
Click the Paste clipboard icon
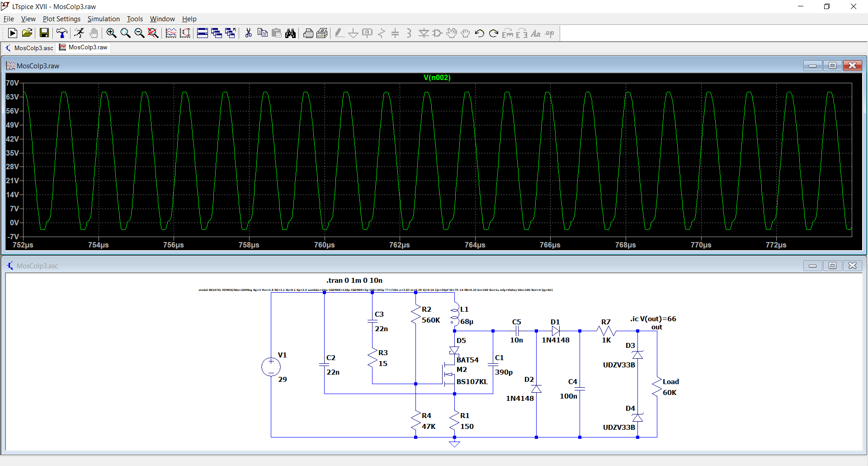click(x=276, y=33)
